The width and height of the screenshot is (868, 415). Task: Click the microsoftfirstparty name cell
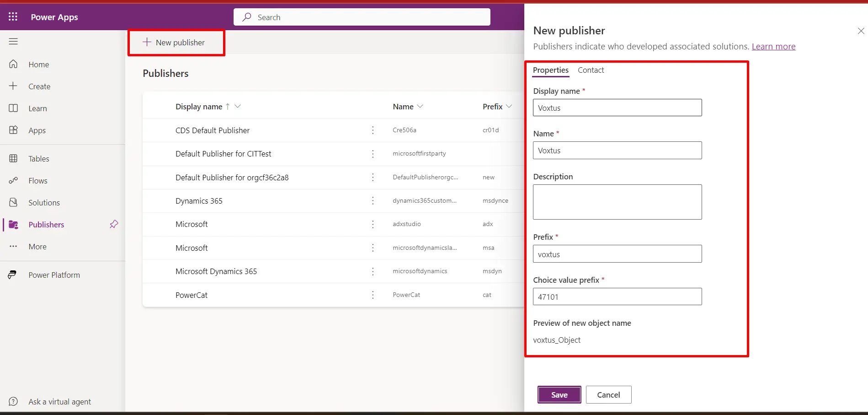point(419,153)
